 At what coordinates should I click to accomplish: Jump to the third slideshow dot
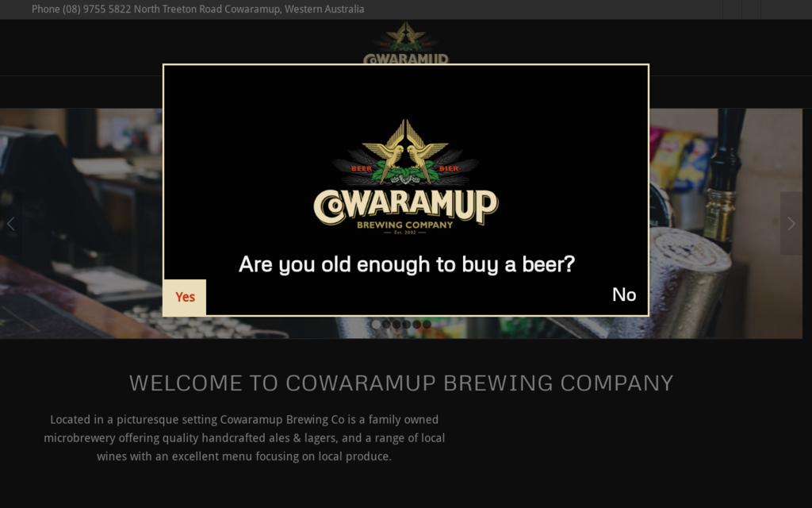396,324
